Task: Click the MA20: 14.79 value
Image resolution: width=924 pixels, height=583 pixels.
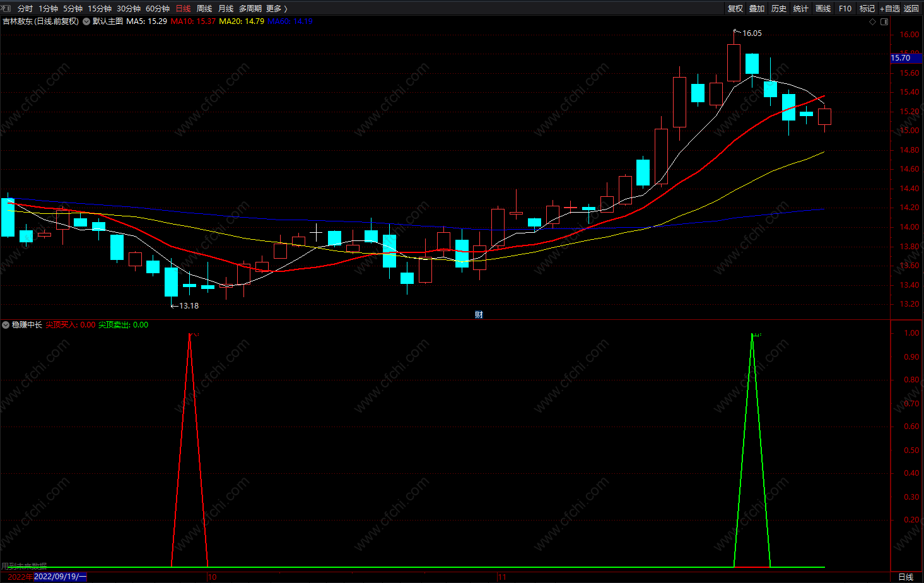Action: (x=242, y=21)
